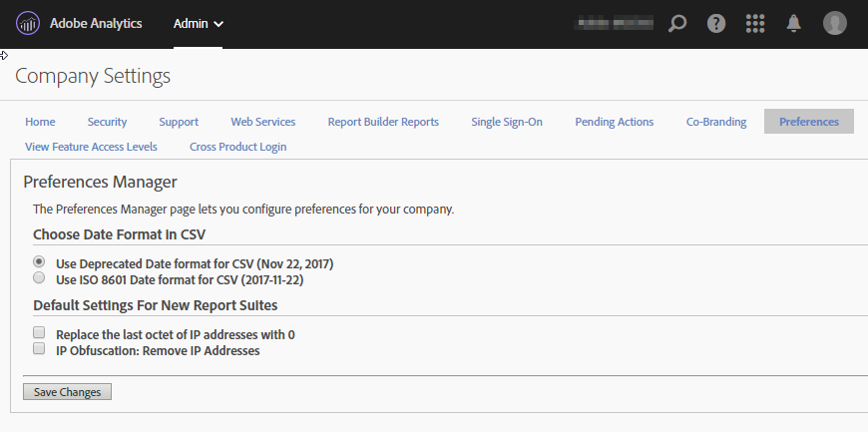
Task: Open View Feature Access Levels tab
Action: (x=91, y=147)
